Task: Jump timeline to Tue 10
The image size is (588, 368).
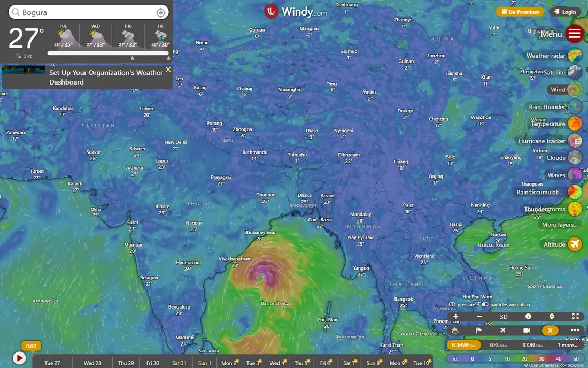Action: 422,363
